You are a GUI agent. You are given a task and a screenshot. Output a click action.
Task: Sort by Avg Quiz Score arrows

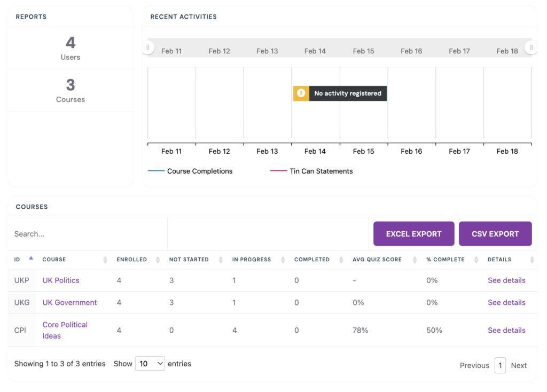point(415,260)
